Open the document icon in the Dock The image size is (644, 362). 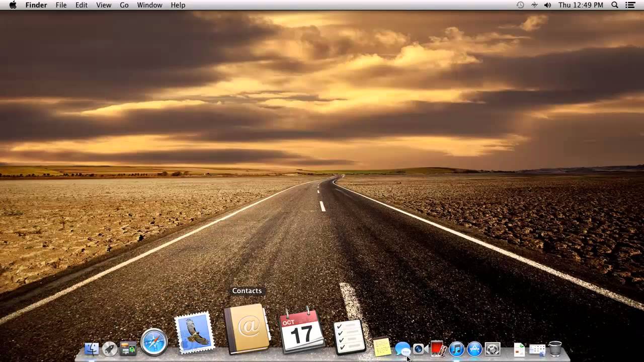click(x=519, y=349)
